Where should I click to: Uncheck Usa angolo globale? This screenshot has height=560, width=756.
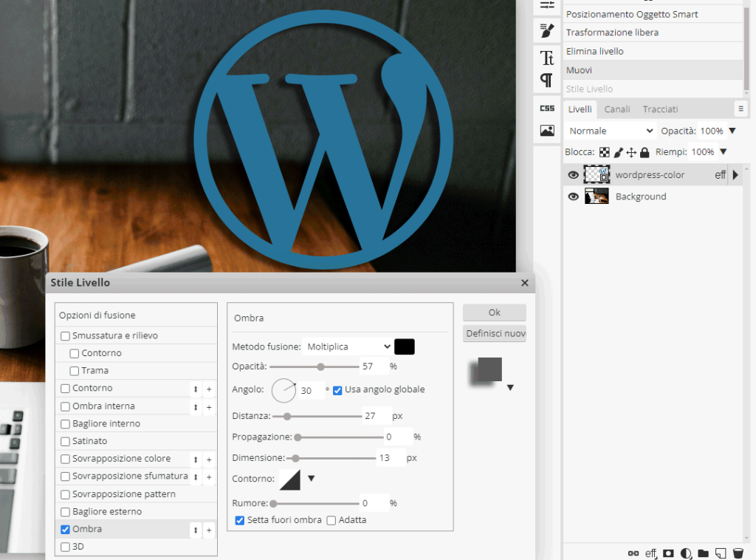(337, 390)
